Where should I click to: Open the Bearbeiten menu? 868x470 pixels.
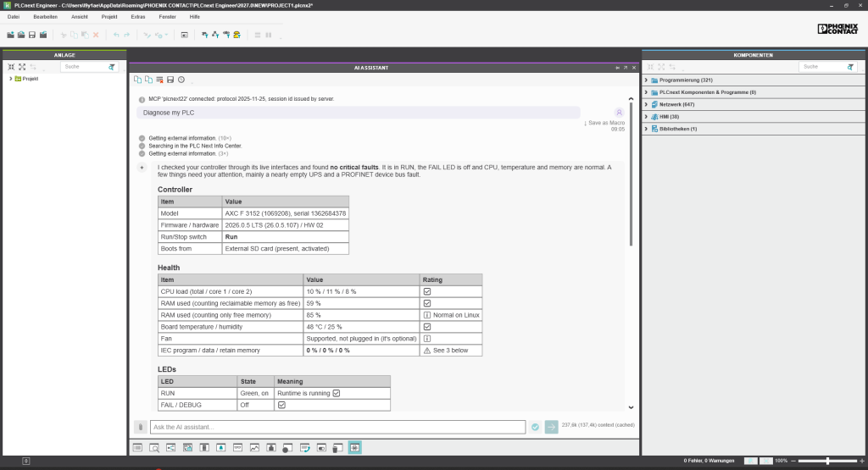pos(46,17)
